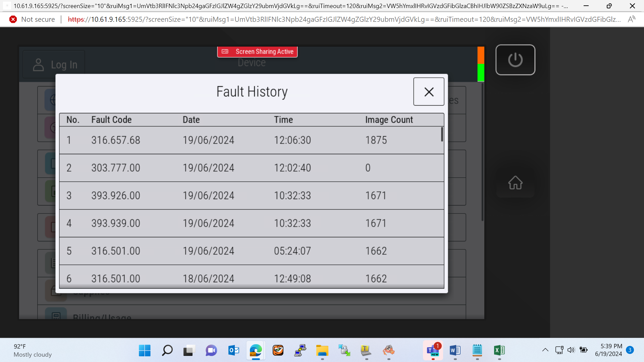Image resolution: width=644 pixels, height=362 pixels.
Task: Open the Log In button
Action: (54, 65)
